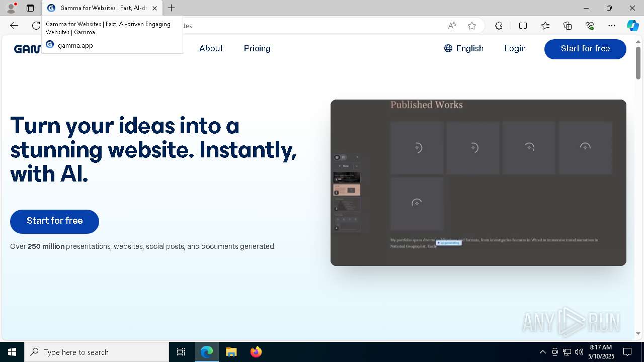
Task: Go back to the previous page
Action: tap(14, 26)
